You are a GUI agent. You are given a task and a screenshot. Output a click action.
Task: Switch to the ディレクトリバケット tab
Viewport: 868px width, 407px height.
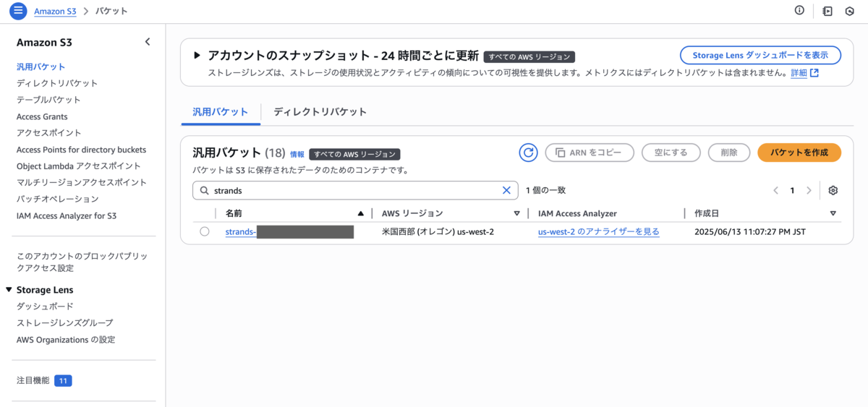pos(320,112)
